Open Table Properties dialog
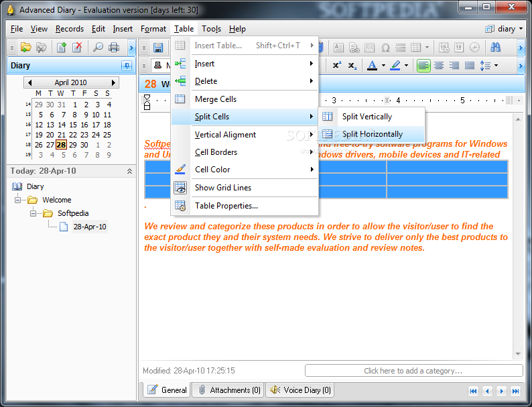This screenshot has width=532, height=407. (x=245, y=206)
